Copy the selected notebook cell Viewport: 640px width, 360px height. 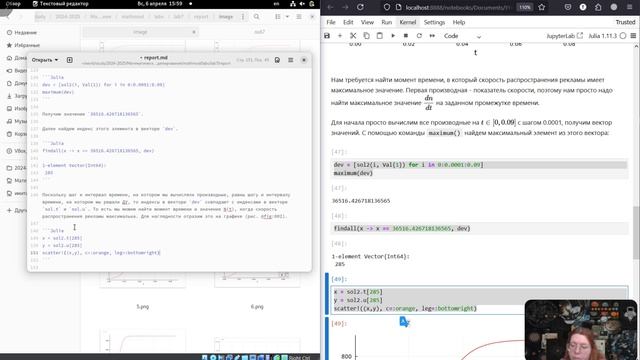point(366,36)
